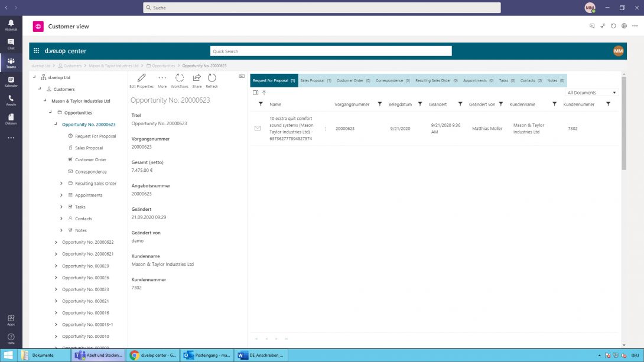
Task: Click Opportunities breadcrumb link
Action: point(164,66)
